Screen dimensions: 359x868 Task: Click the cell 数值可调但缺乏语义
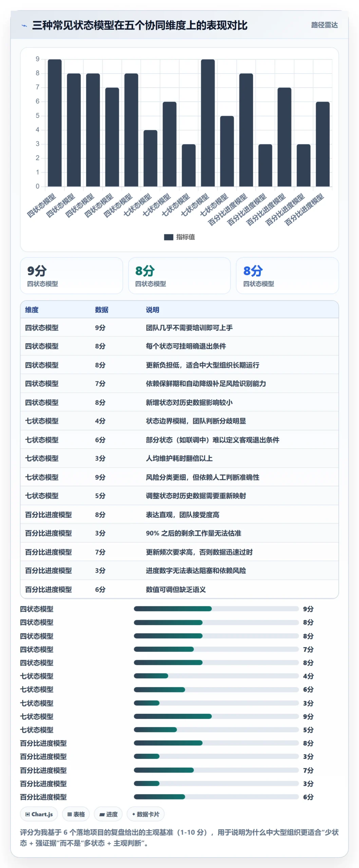coord(176,590)
